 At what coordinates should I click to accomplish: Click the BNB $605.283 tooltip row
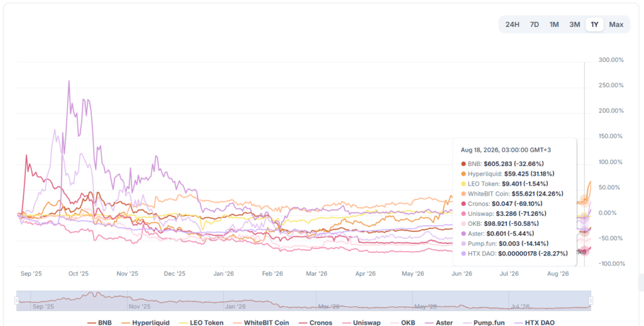[502, 164]
